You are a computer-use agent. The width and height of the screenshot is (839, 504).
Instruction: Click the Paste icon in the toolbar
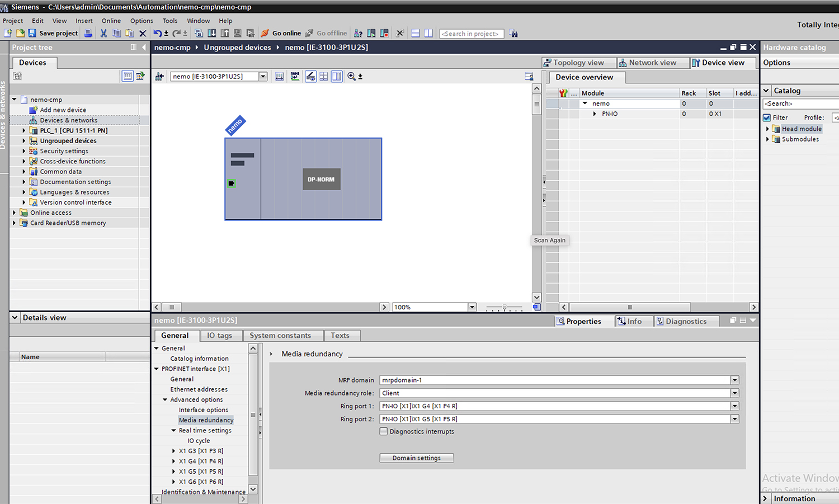(130, 33)
